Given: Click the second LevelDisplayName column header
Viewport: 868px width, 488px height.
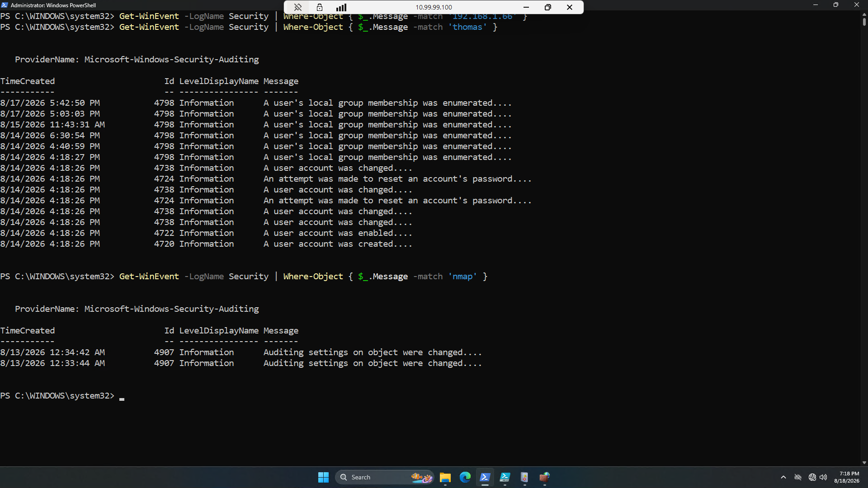Looking at the screenshot, I should point(219,331).
